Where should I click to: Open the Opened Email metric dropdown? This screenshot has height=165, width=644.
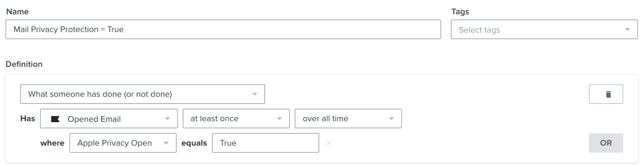click(109, 118)
